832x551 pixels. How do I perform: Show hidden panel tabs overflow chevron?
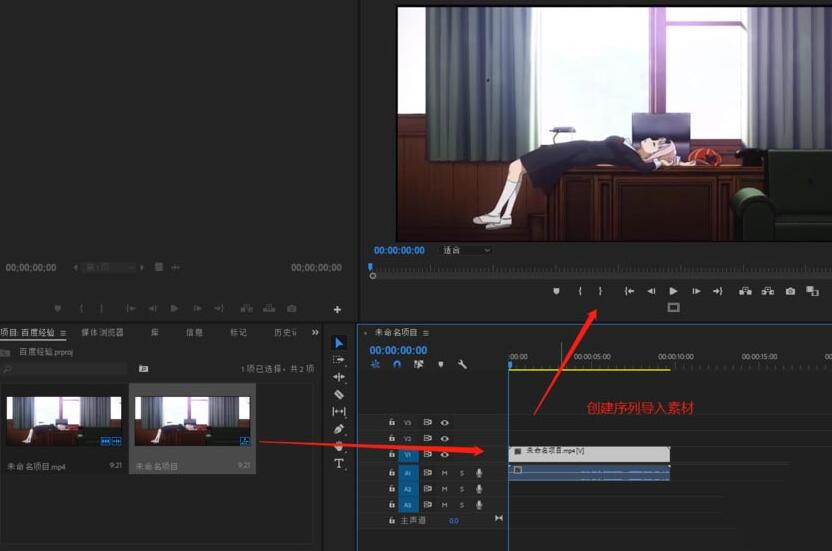315,332
